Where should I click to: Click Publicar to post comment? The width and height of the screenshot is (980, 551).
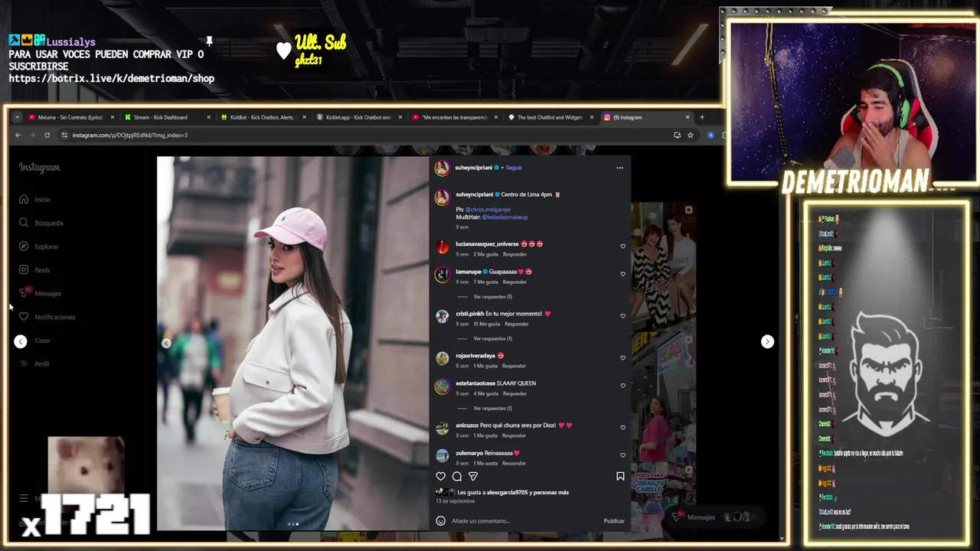[x=614, y=521]
